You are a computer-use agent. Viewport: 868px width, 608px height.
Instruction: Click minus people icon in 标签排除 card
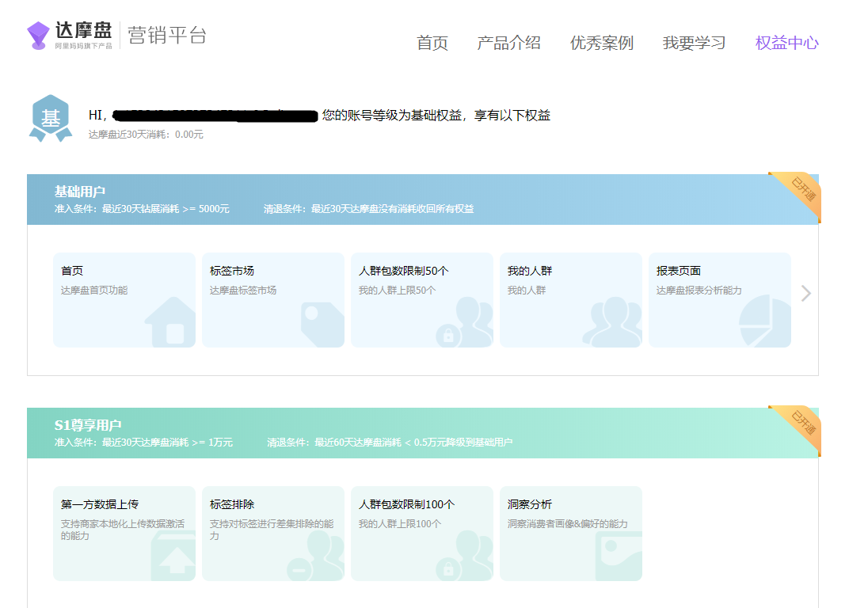315,556
